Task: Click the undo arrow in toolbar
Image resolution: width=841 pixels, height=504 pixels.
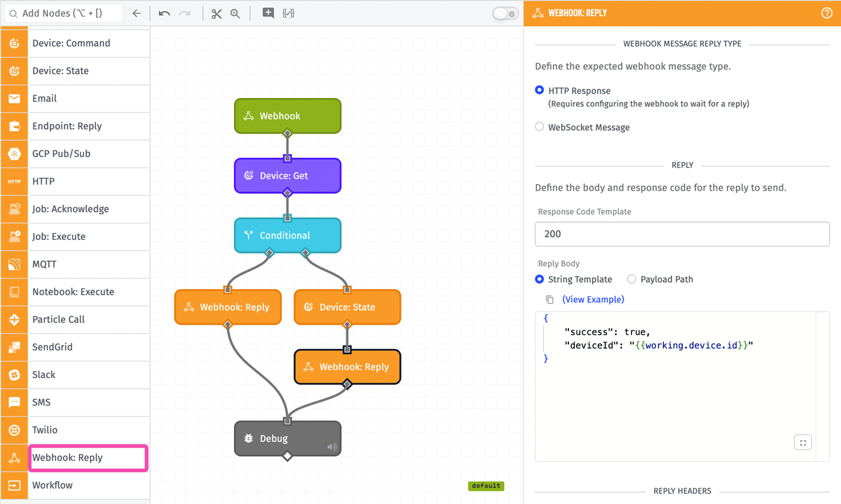Action: coord(164,13)
